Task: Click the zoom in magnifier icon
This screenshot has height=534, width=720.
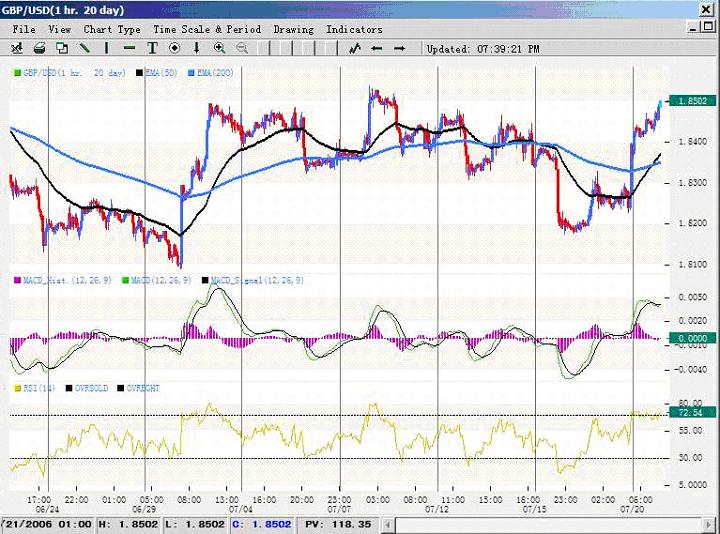Action: click(x=219, y=48)
